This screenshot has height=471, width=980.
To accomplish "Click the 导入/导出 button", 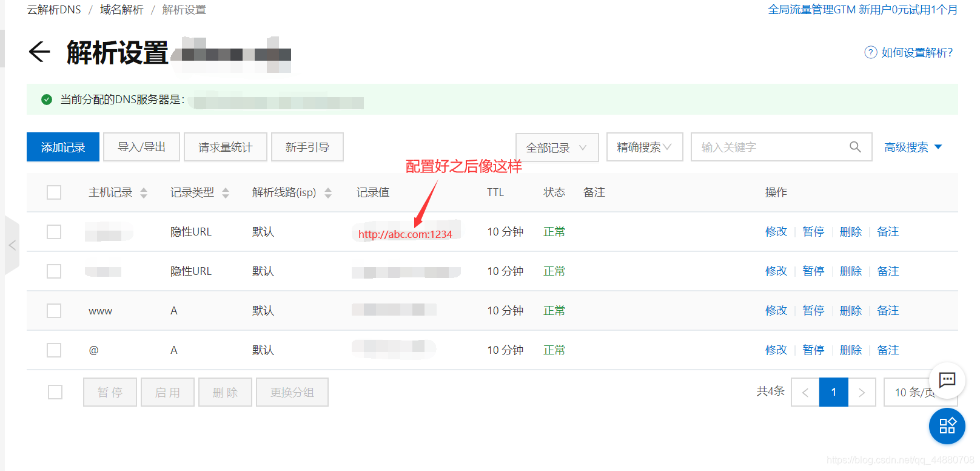I will (141, 147).
